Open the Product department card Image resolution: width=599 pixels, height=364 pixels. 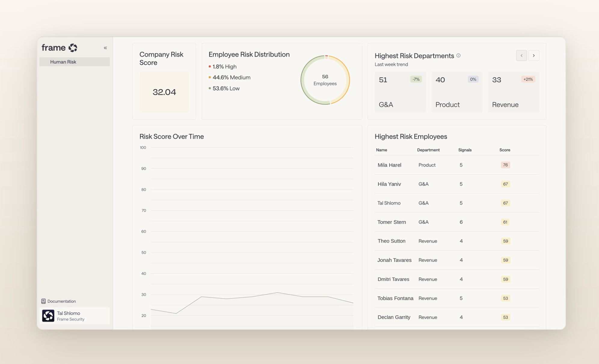point(457,92)
